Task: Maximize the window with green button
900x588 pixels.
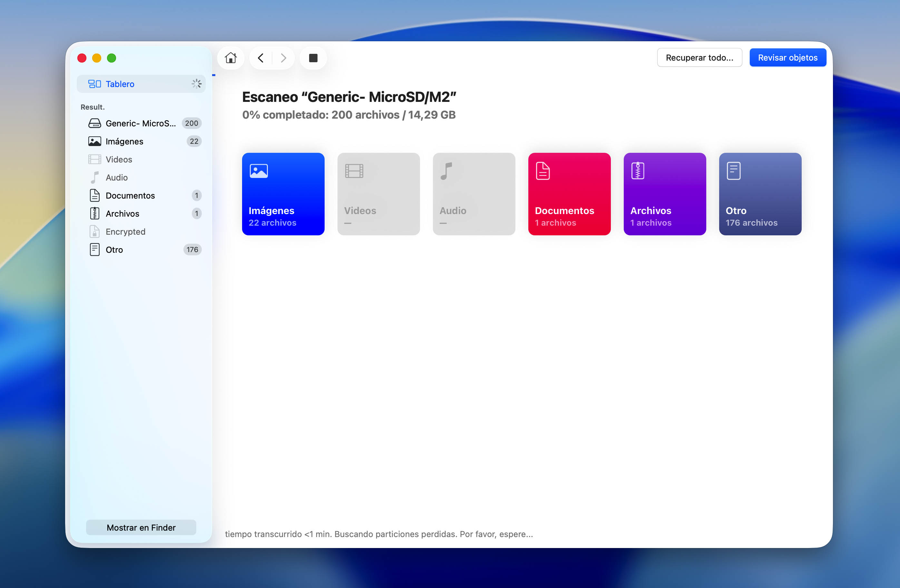Action: click(112, 58)
